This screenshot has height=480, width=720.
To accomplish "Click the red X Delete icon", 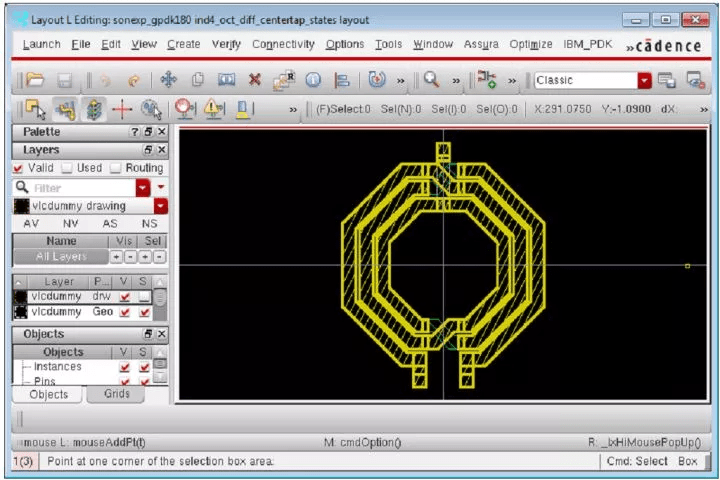I will (x=254, y=80).
